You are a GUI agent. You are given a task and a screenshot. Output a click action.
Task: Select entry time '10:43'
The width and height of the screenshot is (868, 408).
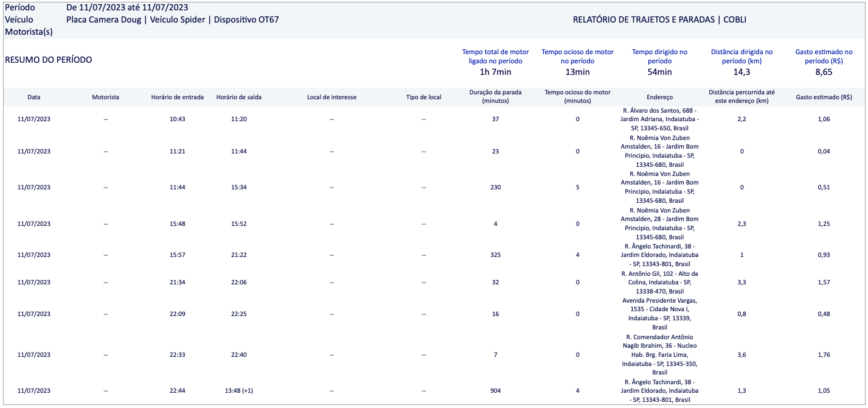(178, 119)
